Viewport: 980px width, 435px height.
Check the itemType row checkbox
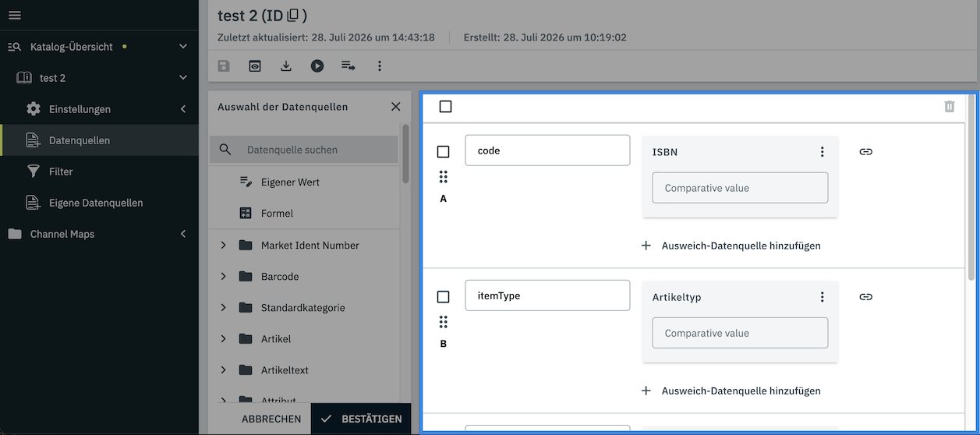[x=443, y=297]
